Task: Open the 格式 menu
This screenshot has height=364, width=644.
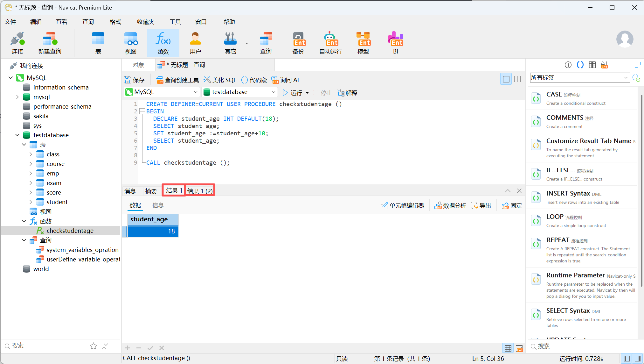Action: coord(115,22)
